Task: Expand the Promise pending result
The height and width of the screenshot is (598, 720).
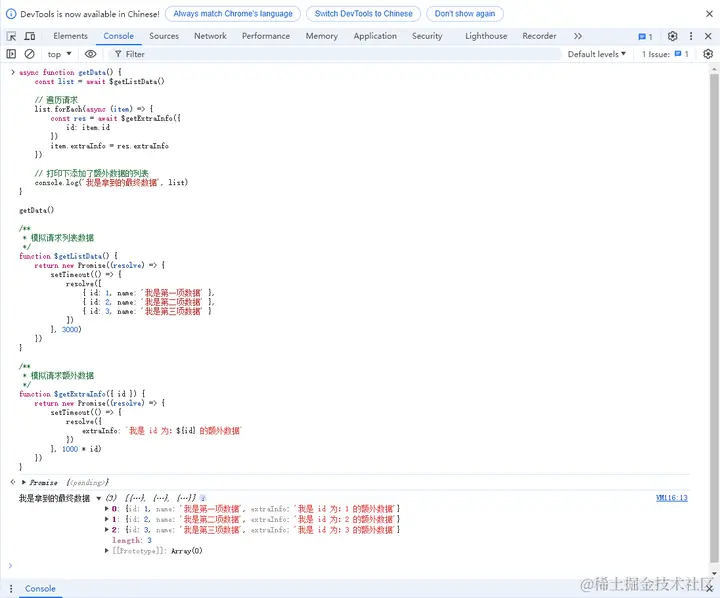Action: pos(23,482)
